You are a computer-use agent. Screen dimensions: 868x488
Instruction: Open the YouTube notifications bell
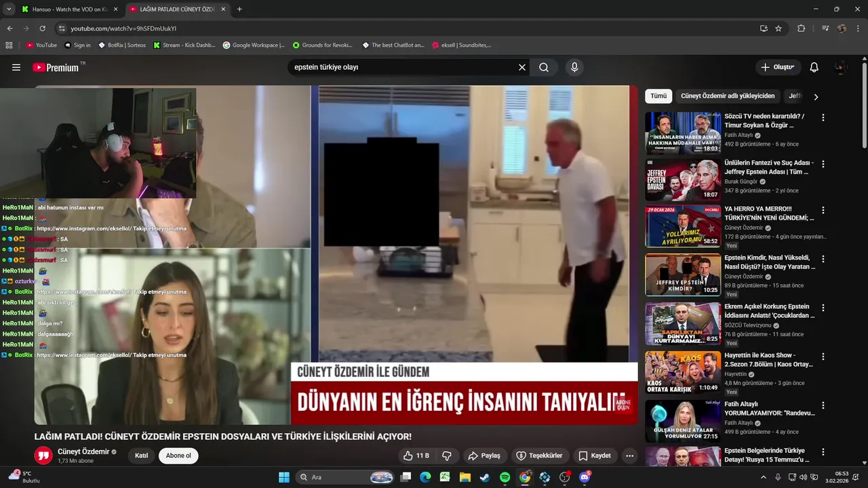814,67
